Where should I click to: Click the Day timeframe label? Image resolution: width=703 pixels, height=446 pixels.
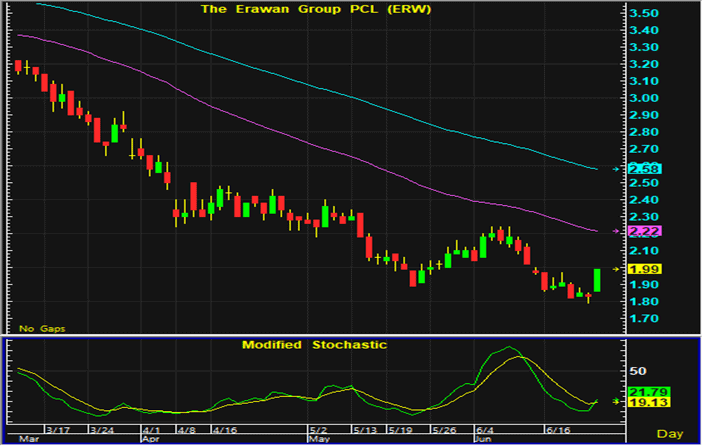tap(669, 432)
